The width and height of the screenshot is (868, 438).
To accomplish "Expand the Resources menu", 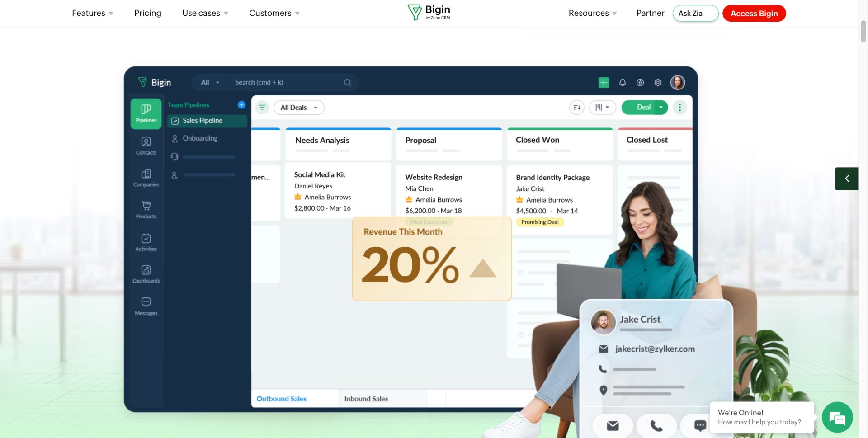I will click(x=593, y=13).
